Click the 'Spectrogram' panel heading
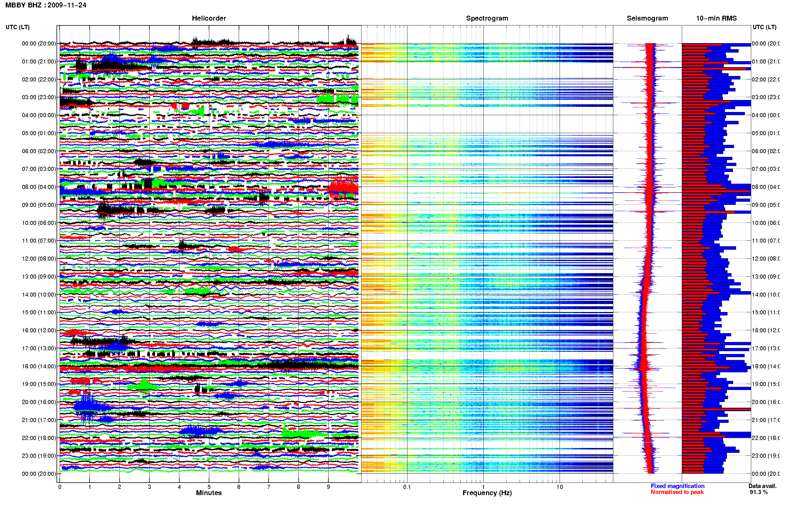Viewport: 812px width, 508px height. click(487, 18)
